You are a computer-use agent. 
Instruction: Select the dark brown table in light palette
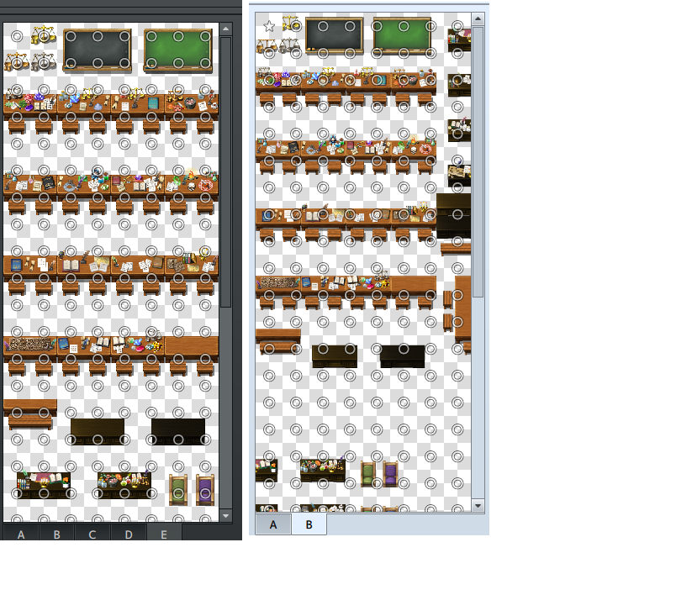pos(335,356)
